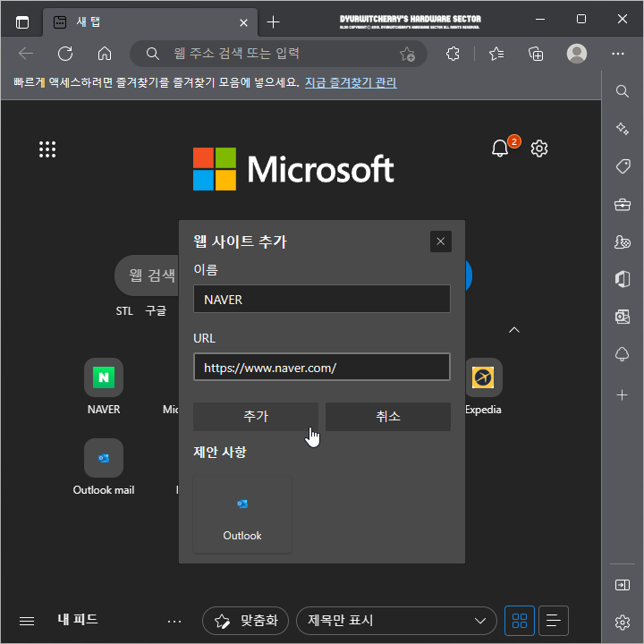The height and width of the screenshot is (644, 644).
Task: Switch to grid view layout
Action: (520, 621)
